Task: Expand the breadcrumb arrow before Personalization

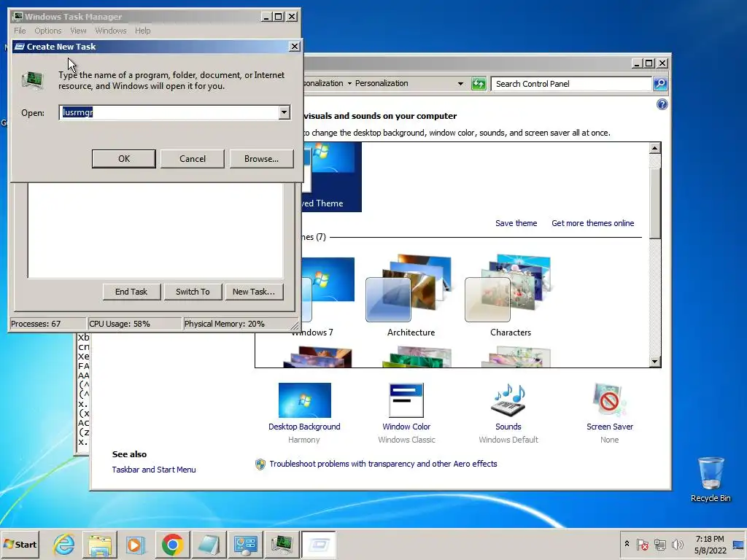Action: point(349,83)
